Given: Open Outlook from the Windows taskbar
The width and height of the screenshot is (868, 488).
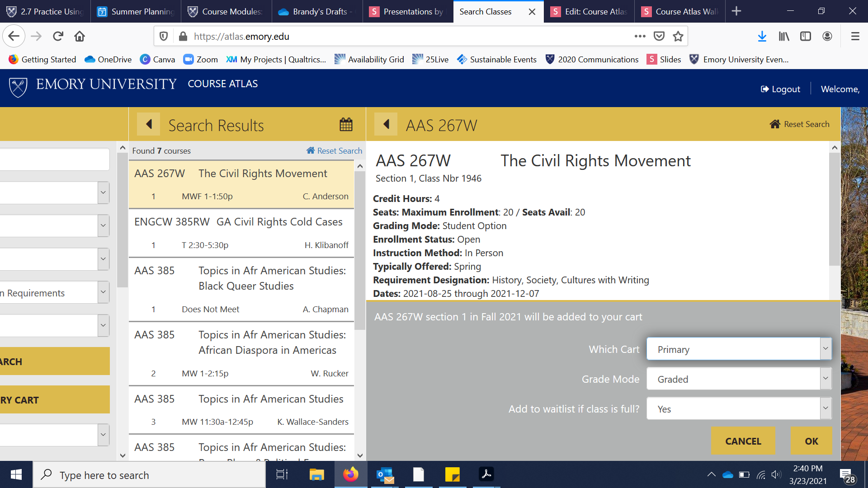Looking at the screenshot, I should tap(385, 474).
